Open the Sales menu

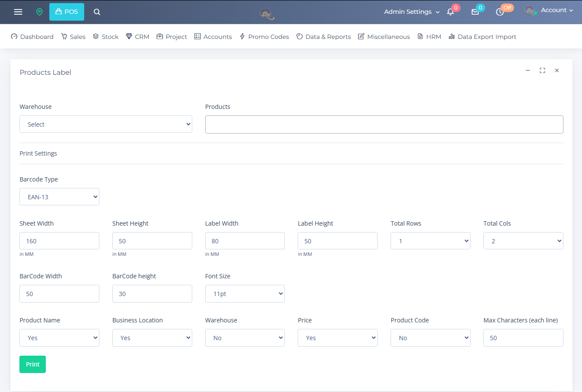(x=73, y=37)
